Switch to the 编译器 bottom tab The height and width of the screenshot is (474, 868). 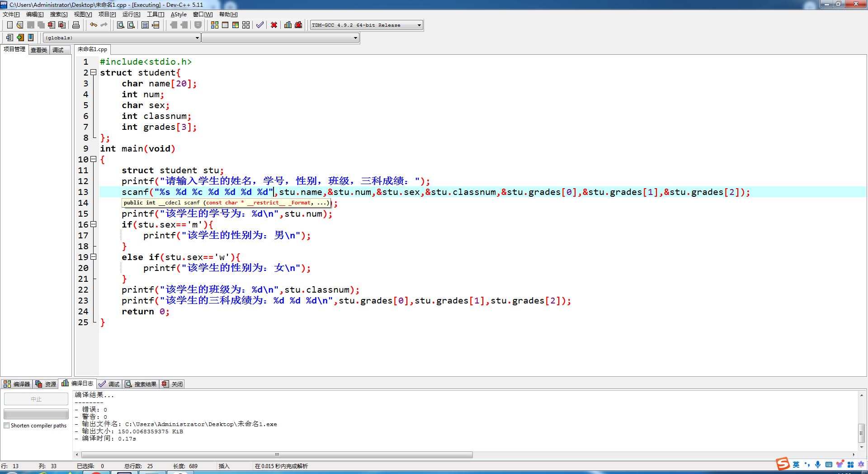pyautogui.click(x=17, y=384)
